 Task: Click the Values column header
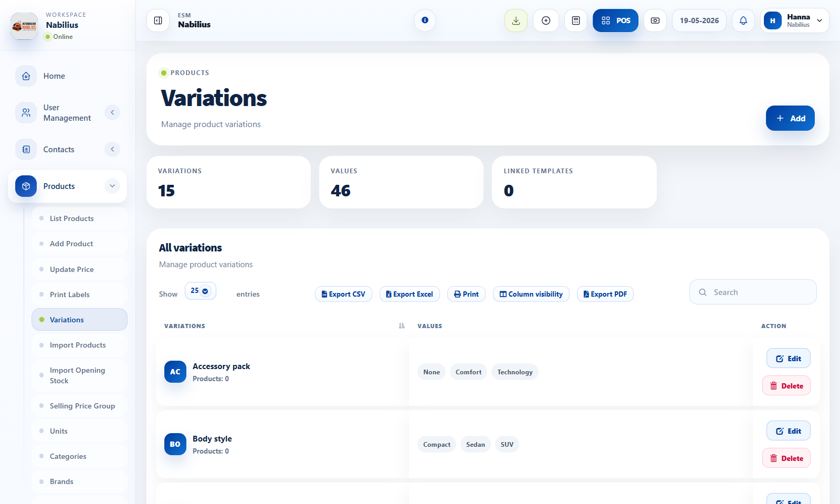coord(430,326)
